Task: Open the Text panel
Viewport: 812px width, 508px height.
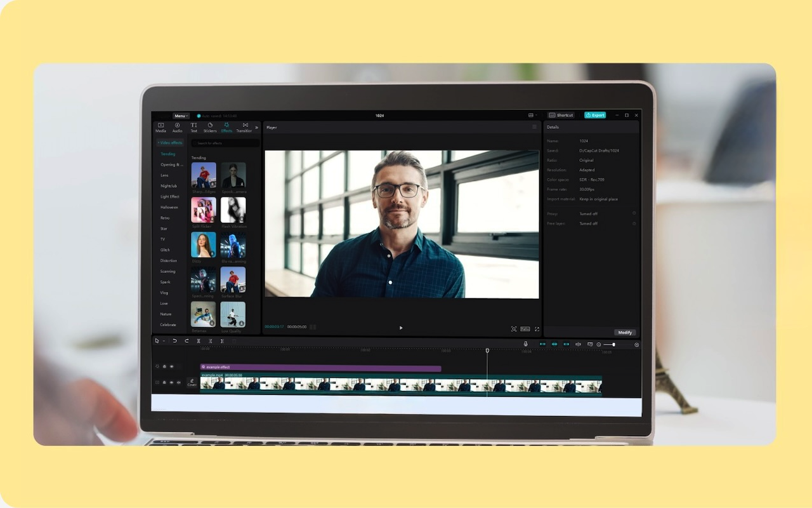Action: 194,128
